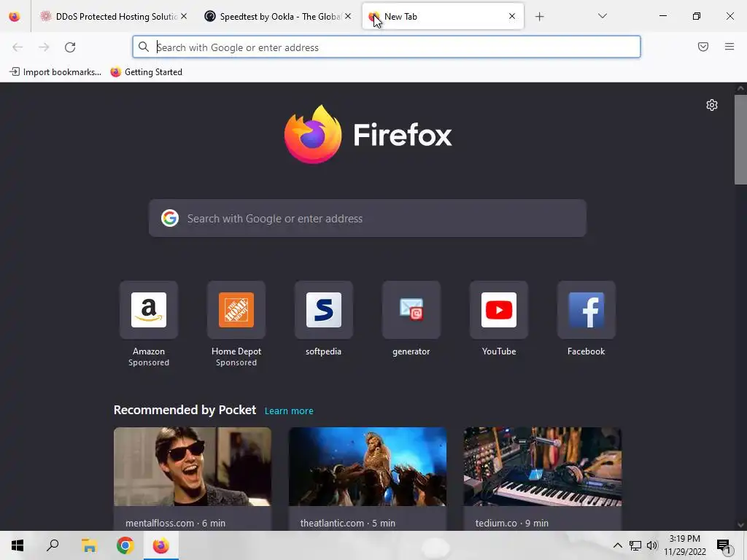
Task: Close the Speedtest by Ookla tab
Action: point(348,16)
